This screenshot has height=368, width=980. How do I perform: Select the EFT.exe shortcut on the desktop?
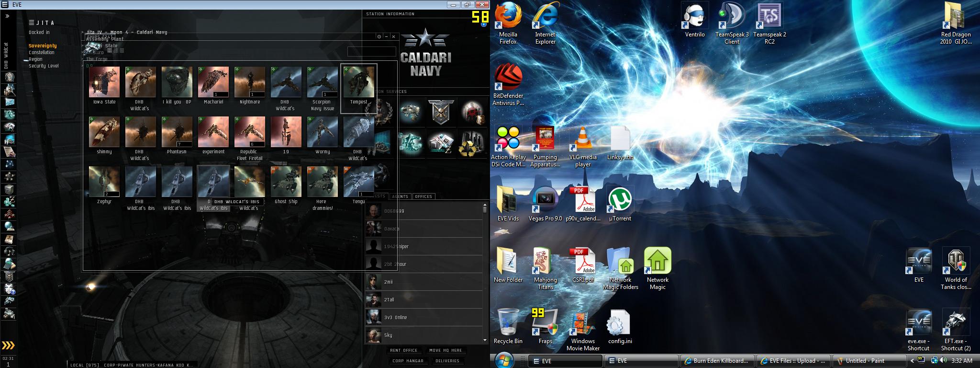pos(956,330)
